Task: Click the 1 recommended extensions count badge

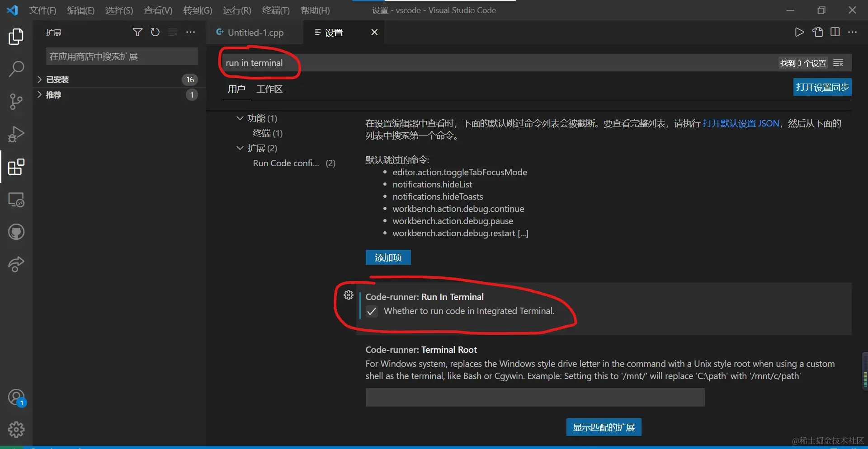Action: 192,95
